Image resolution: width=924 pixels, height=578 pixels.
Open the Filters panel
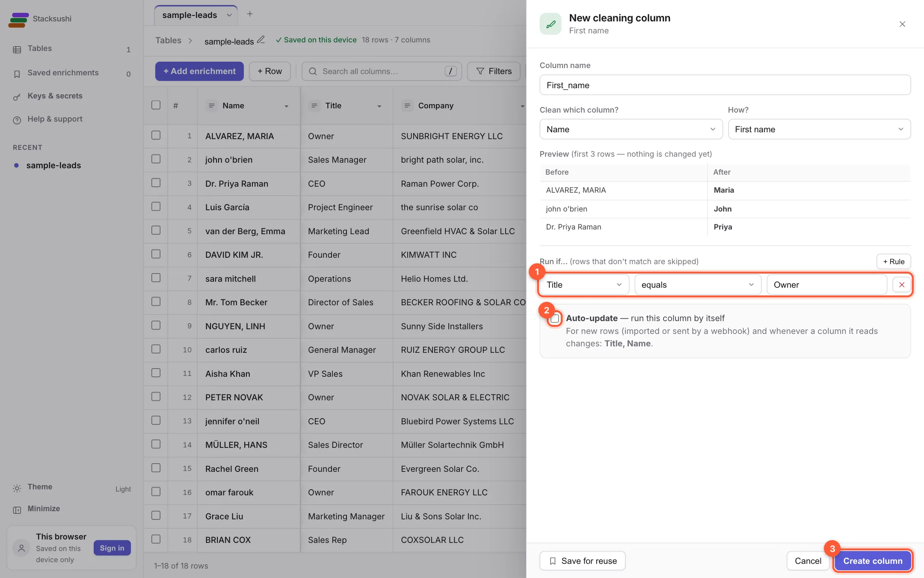[x=494, y=72]
